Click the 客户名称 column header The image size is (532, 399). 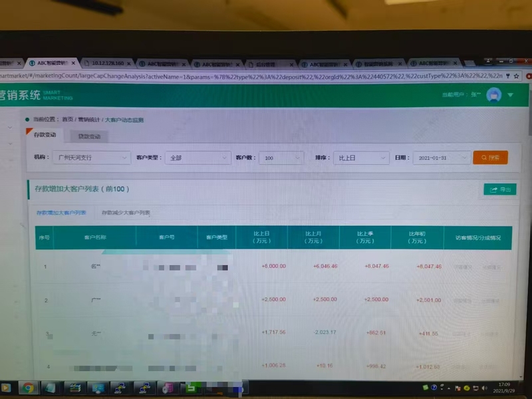pos(95,237)
